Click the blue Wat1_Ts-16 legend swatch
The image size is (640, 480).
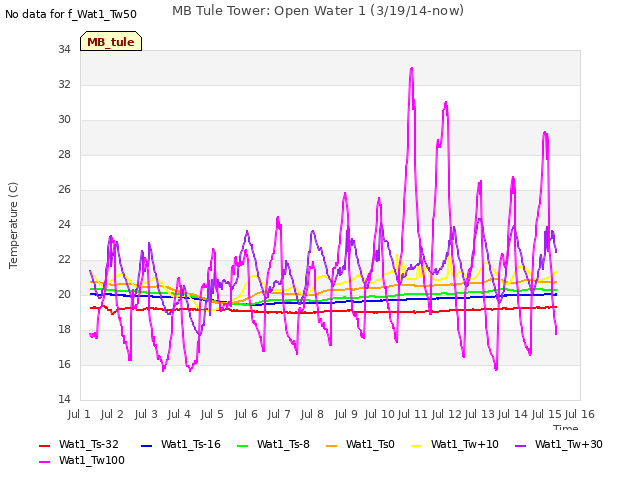[x=146, y=446]
